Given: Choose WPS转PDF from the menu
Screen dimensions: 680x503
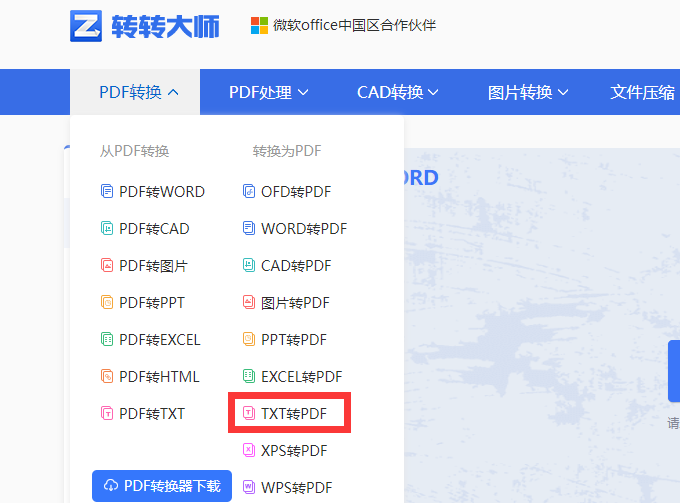Looking at the screenshot, I should [288, 487].
